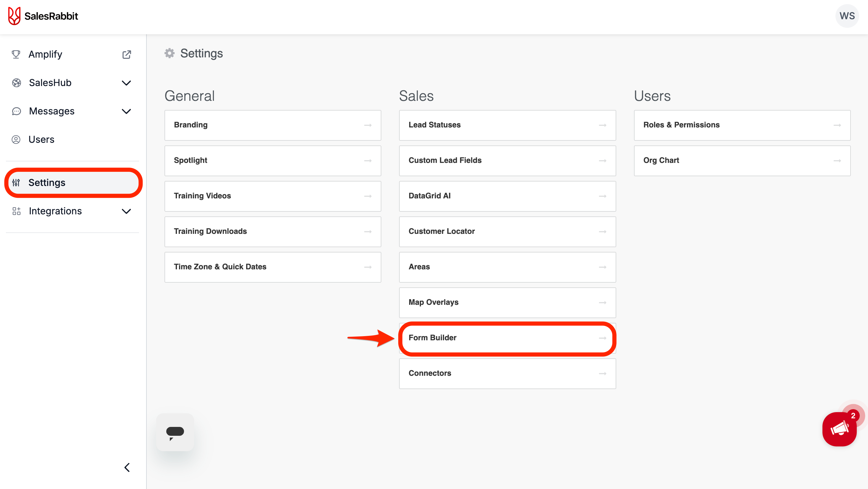Open the Roles & Permissions card

click(742, 125)
